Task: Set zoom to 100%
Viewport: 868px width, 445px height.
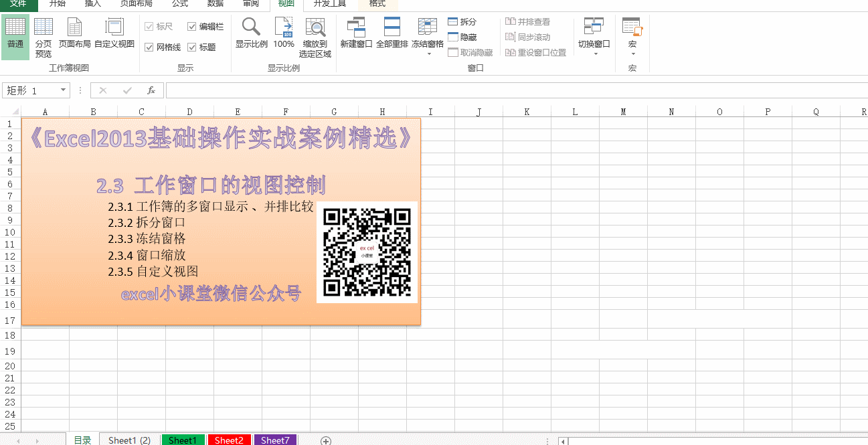Action: 284,33
